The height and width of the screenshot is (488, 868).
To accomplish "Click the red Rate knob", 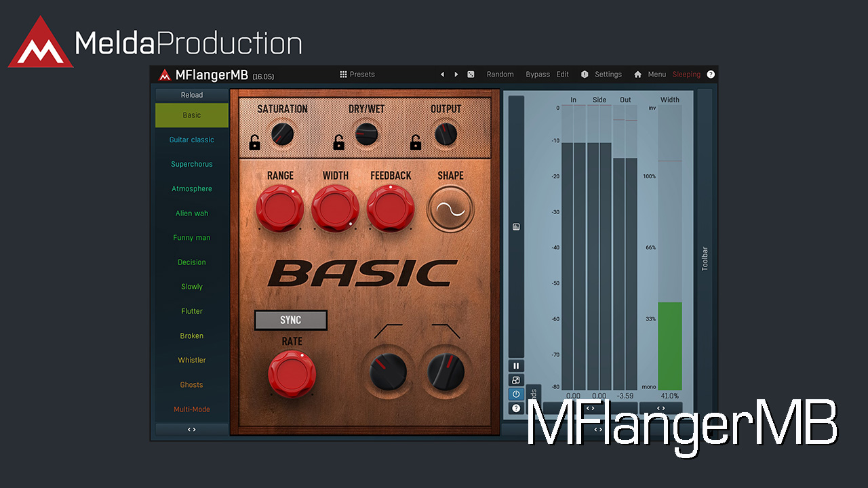I will coord(292,372).
